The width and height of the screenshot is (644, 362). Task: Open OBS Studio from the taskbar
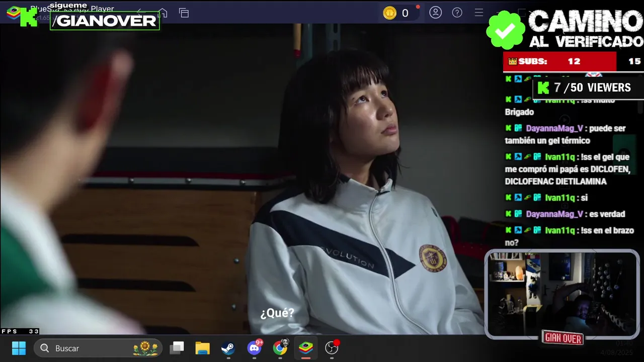pos(332,348)
